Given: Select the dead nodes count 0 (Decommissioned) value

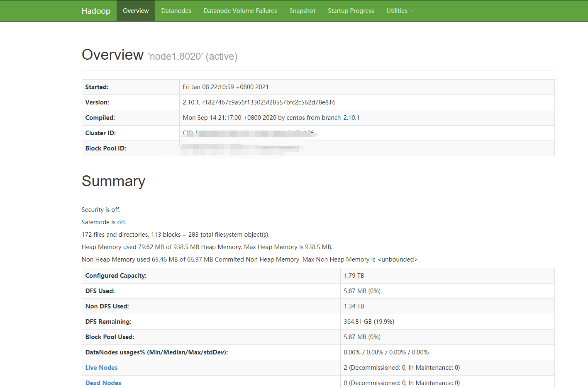Looking at the screenshot, I should [x=402, y=383].
